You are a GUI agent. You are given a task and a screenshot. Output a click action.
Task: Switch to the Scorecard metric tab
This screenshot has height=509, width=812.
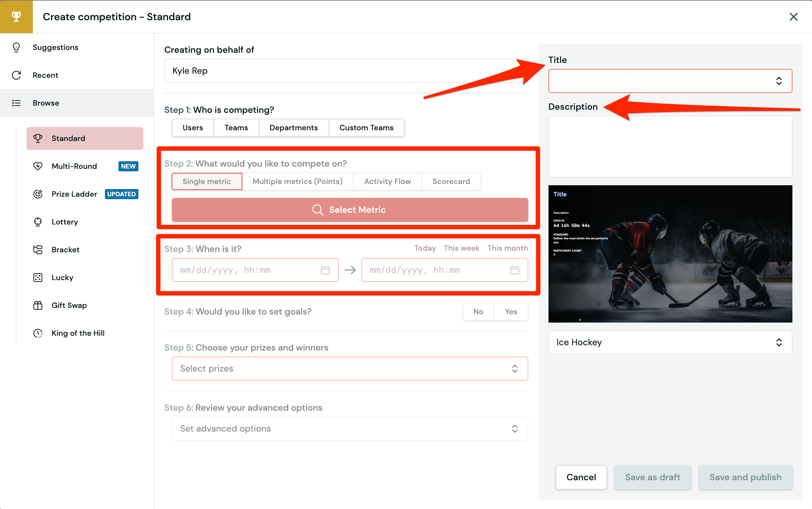(x=451, y=181)
